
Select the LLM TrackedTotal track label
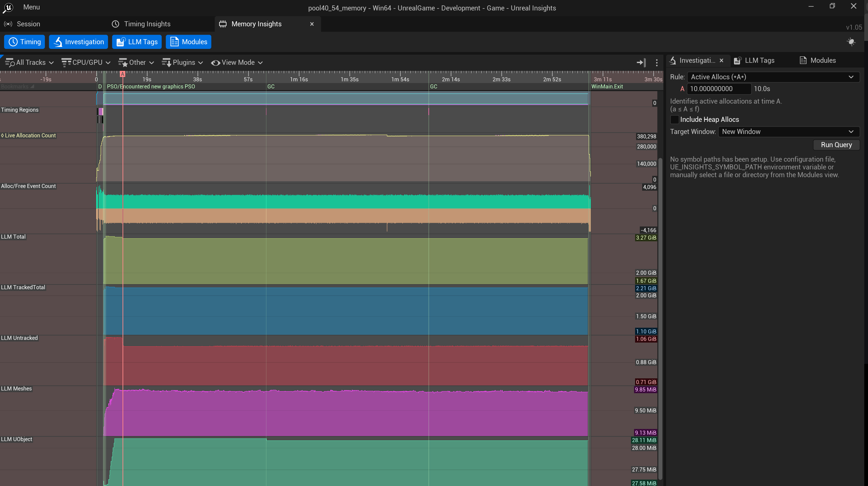click(23, 288)
